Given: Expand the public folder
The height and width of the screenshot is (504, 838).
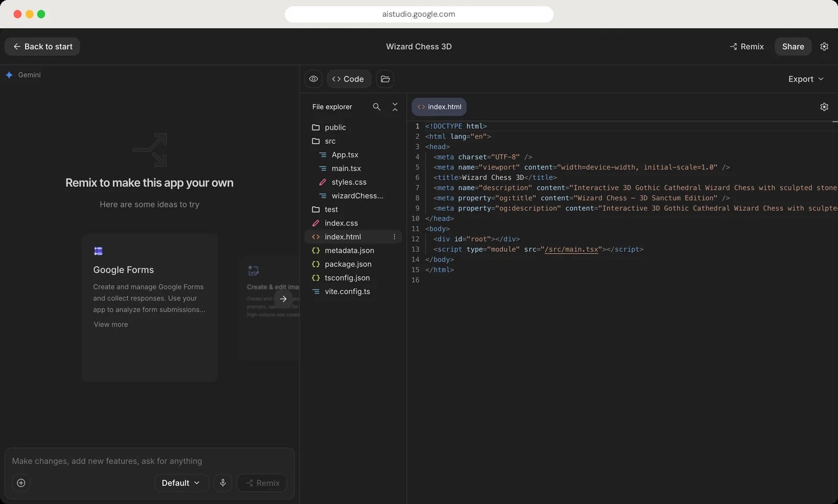Looking at the screenshot, I should [353, 127].
